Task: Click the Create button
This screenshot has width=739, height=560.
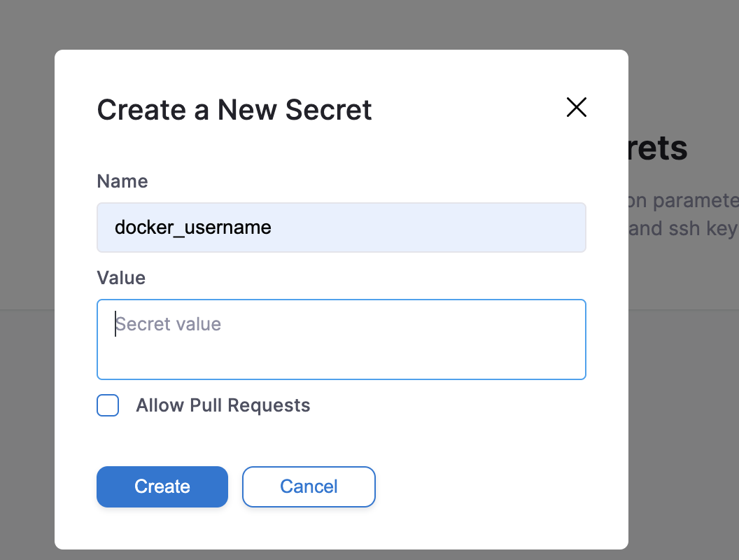Action: [x=162, y=486]
